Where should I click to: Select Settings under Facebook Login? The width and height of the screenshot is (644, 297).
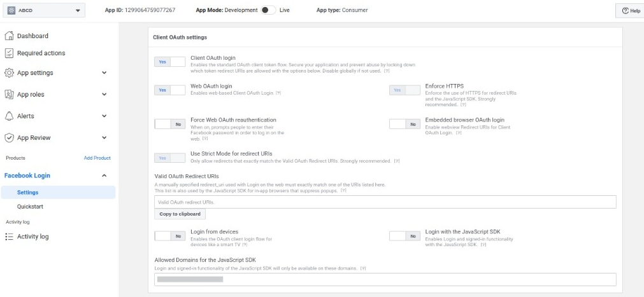(58, 193)
